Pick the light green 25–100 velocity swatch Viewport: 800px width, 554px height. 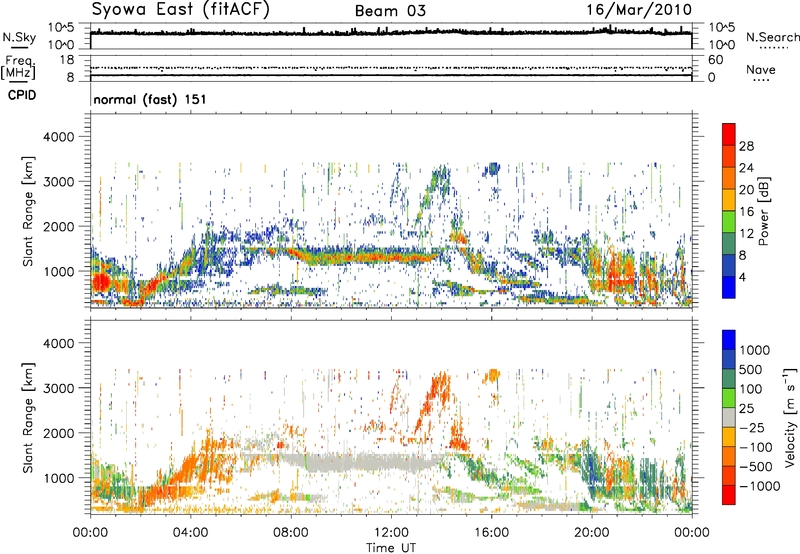point(729,398)
